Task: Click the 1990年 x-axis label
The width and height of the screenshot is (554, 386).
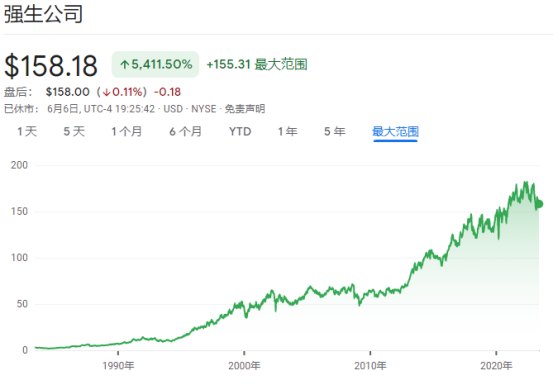Action: (118, 366)
